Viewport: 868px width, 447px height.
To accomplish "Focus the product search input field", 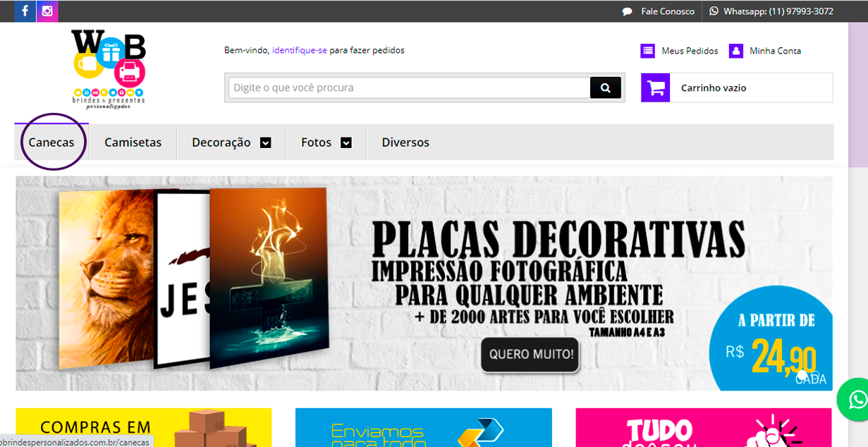I will pos(409,88).
